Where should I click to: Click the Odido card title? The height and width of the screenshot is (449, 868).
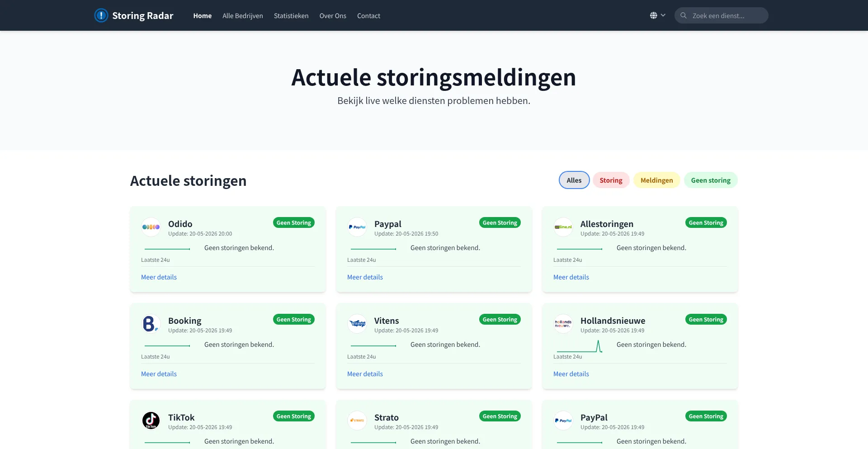180,224
